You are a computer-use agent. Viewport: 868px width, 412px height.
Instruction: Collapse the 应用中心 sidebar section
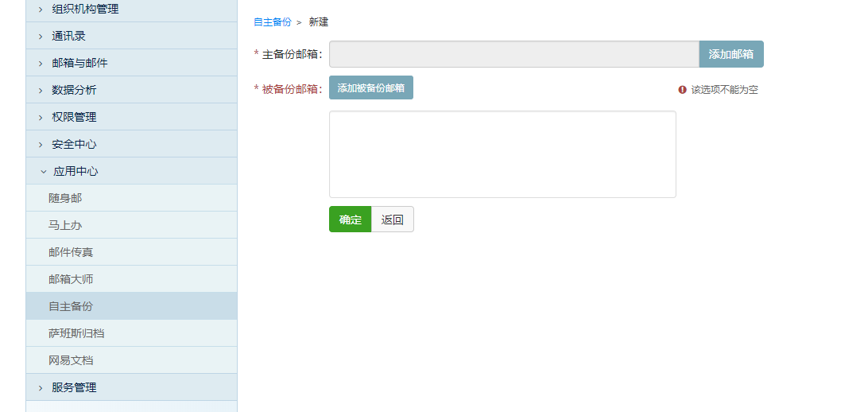[x=75, y=171]
